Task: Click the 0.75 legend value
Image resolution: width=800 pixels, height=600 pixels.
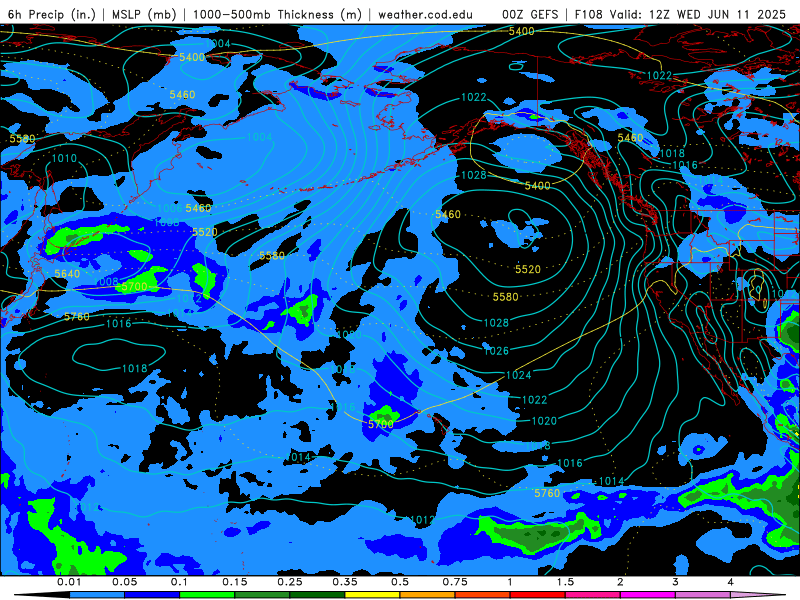Action: coord(455,582)
